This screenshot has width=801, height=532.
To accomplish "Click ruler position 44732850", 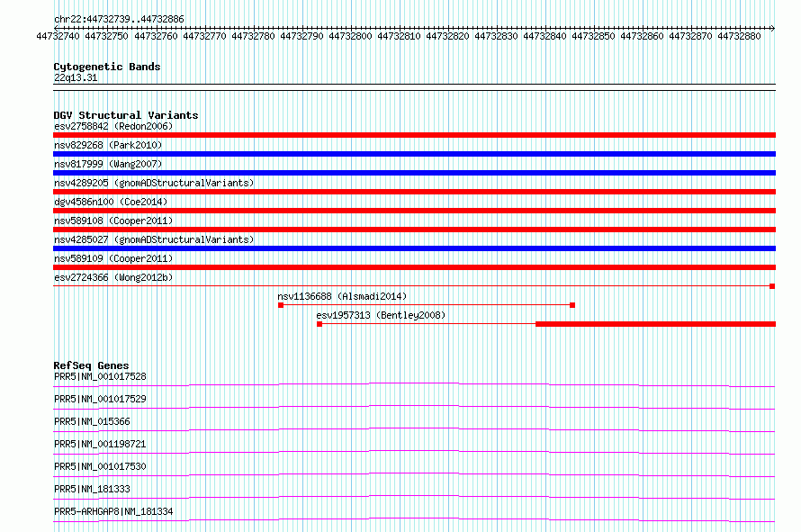I will (x=593, y=36).
